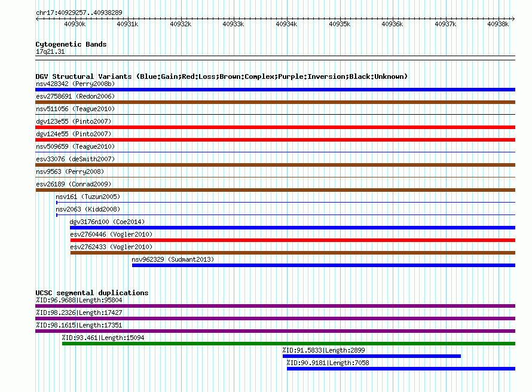Click the %ID:96.9688|Length:95804 label
The width and height of the screenshot is (532, 392).
[79, 300]
